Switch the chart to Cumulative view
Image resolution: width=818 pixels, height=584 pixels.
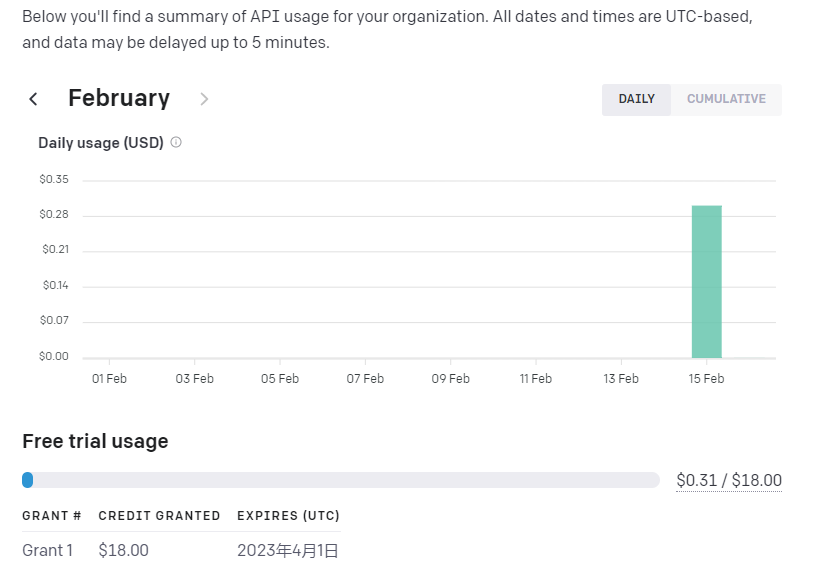[726, 99]
